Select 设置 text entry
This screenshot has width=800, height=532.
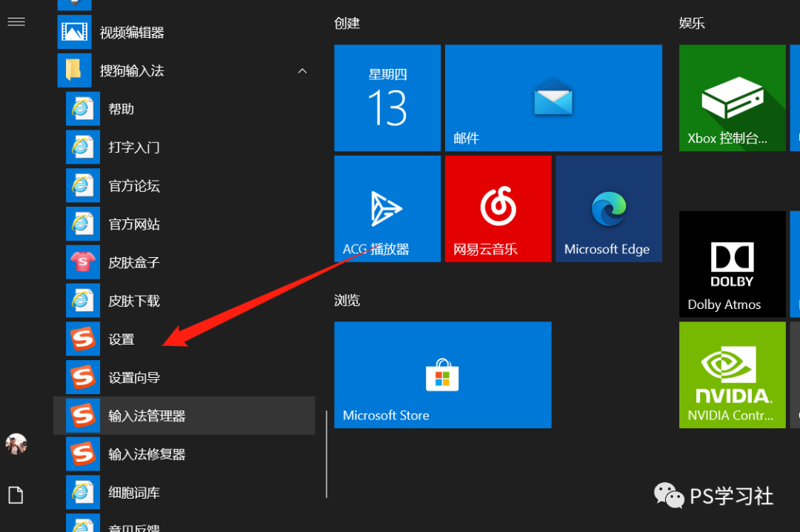point(121,339)
